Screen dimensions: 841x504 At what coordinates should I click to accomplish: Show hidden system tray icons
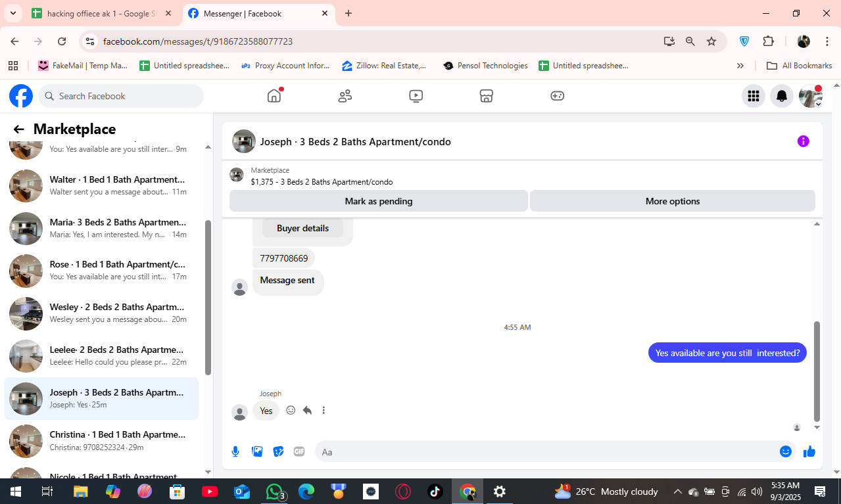(677, 492)
